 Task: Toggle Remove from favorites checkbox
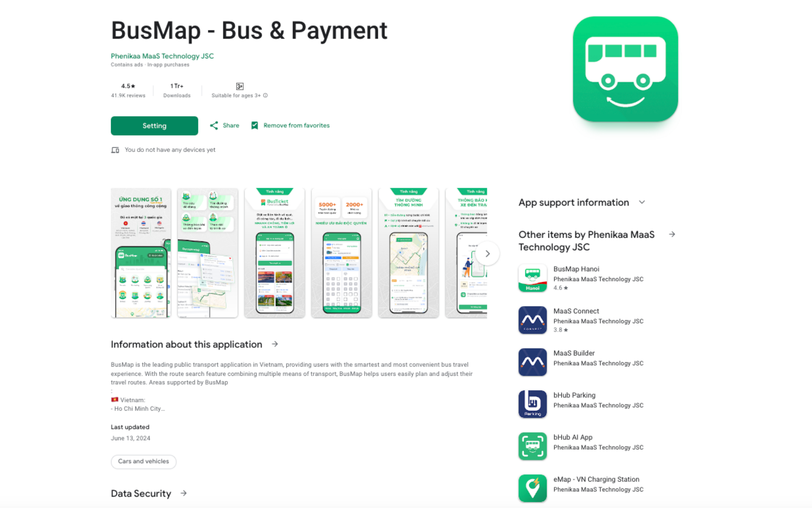click(x=255, y=125)
